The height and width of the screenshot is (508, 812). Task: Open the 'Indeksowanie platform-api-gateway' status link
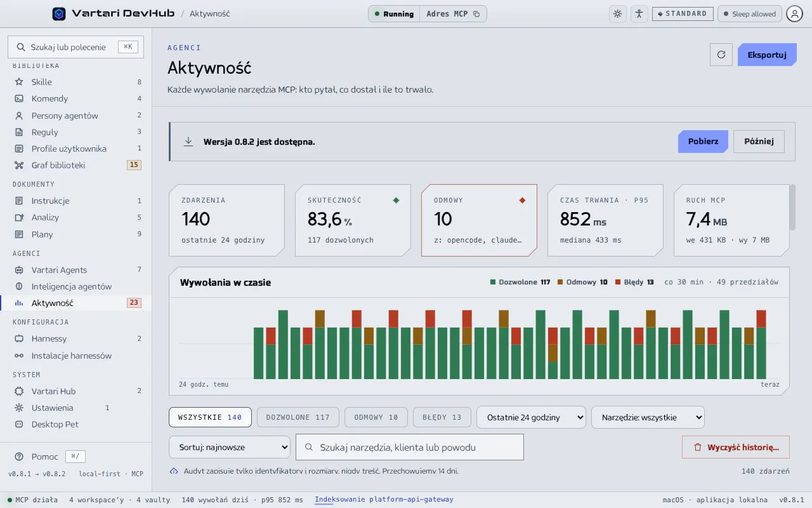click(384, 500)
